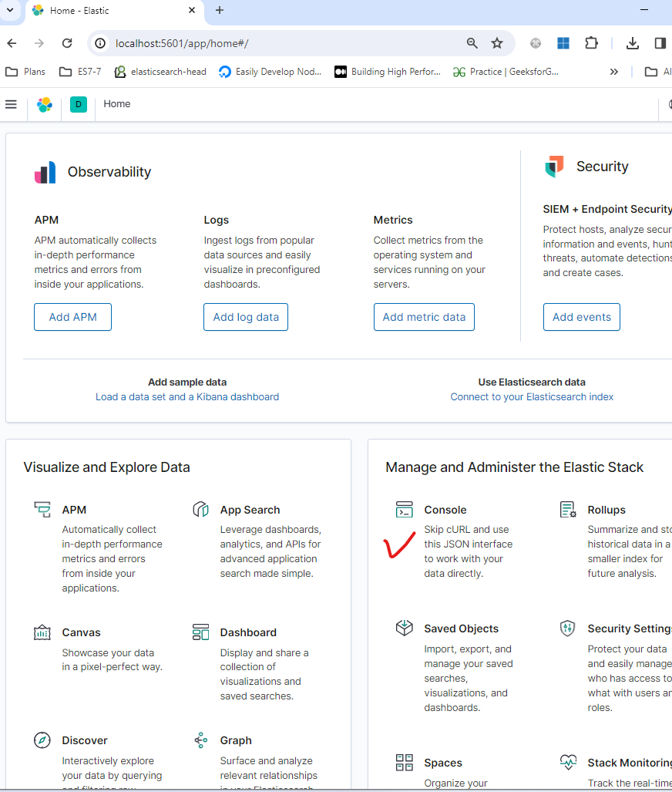Open the Connect to your Elasticsearch index link

531,396
